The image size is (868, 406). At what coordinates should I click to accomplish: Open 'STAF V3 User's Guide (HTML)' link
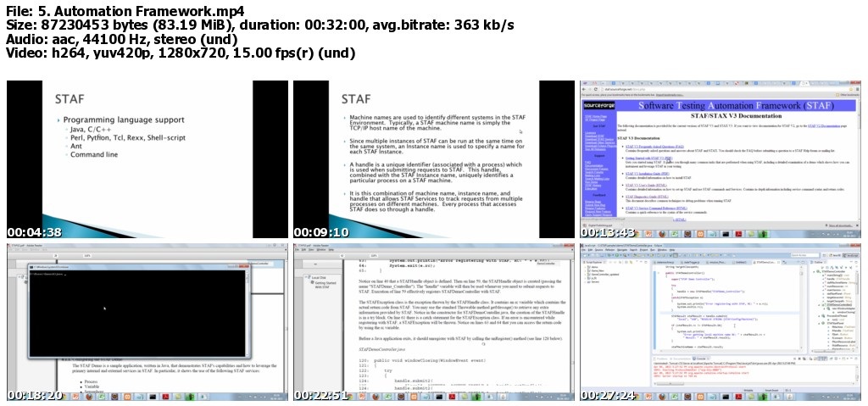click(648, 185)
